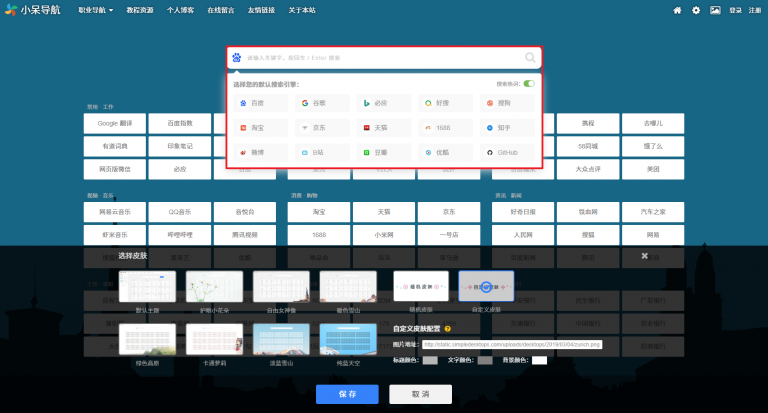Open the 大众点评 site link

(x=588, y=169)
